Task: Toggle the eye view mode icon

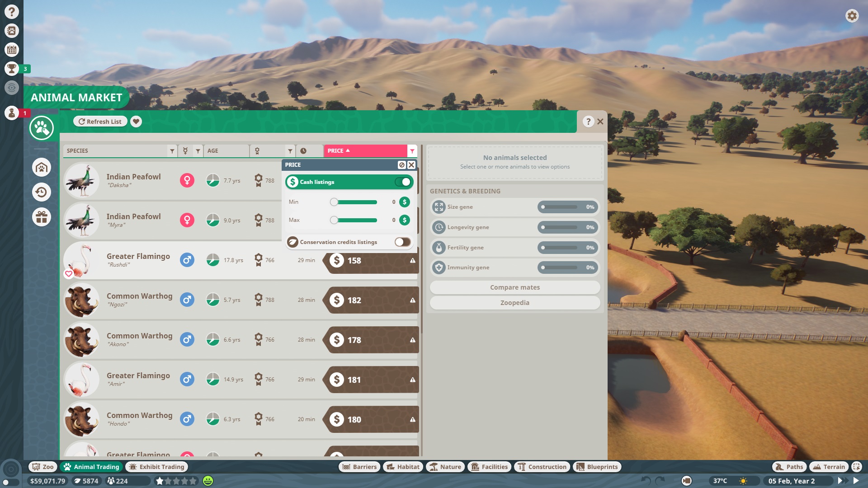Action: pyautogui.click(x=12, y=88)
